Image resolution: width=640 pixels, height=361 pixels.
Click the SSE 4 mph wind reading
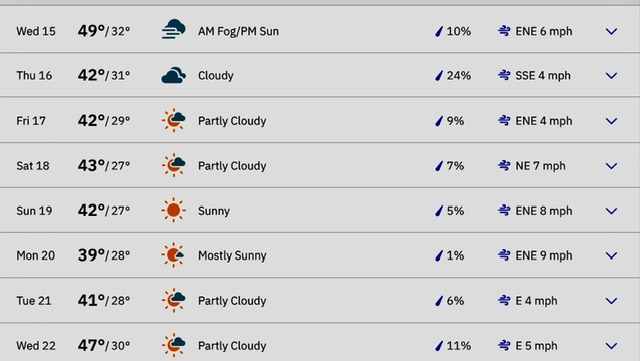543,76
